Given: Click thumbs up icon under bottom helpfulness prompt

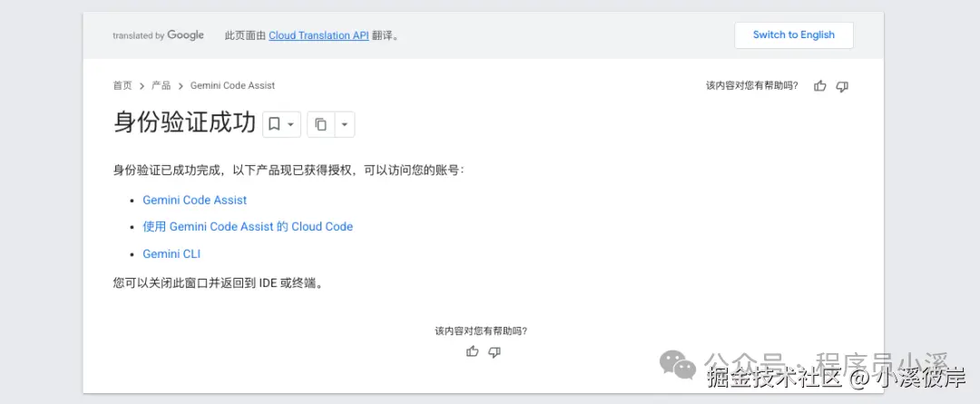Looking at the screenshot, I should [x=473, y=351].
